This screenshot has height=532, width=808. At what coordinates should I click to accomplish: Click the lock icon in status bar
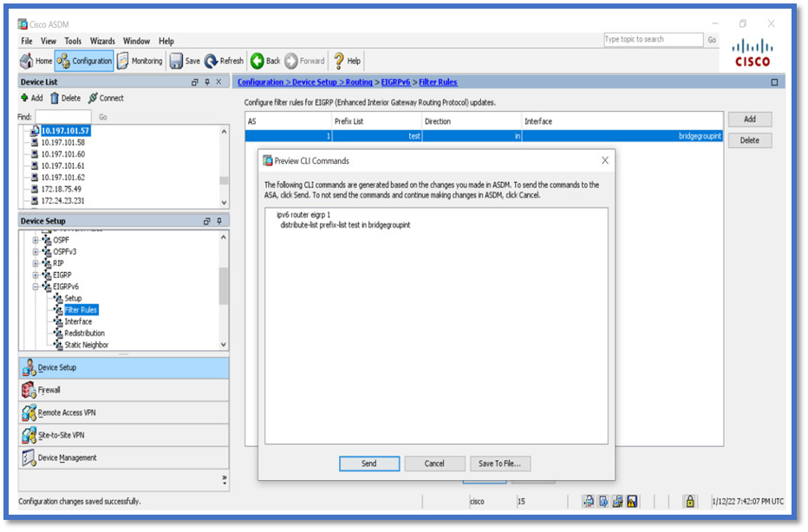click(689, 501)
